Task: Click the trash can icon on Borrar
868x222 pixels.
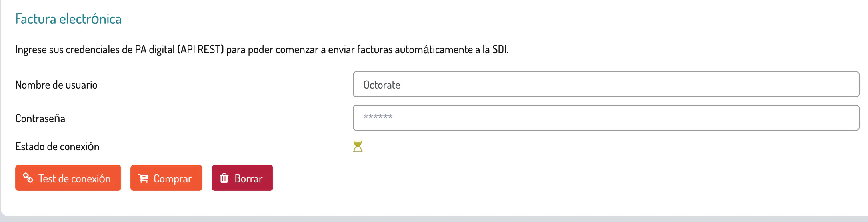Action: [x=224, y=178]
